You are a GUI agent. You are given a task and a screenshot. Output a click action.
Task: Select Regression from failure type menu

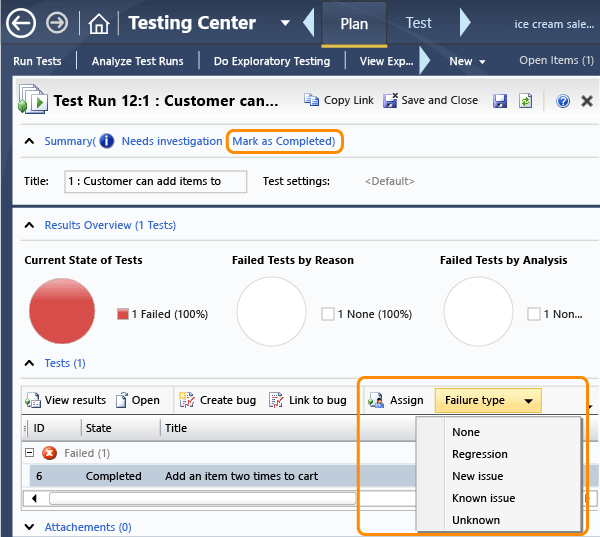pyautogui.click(x=479, y=454)
